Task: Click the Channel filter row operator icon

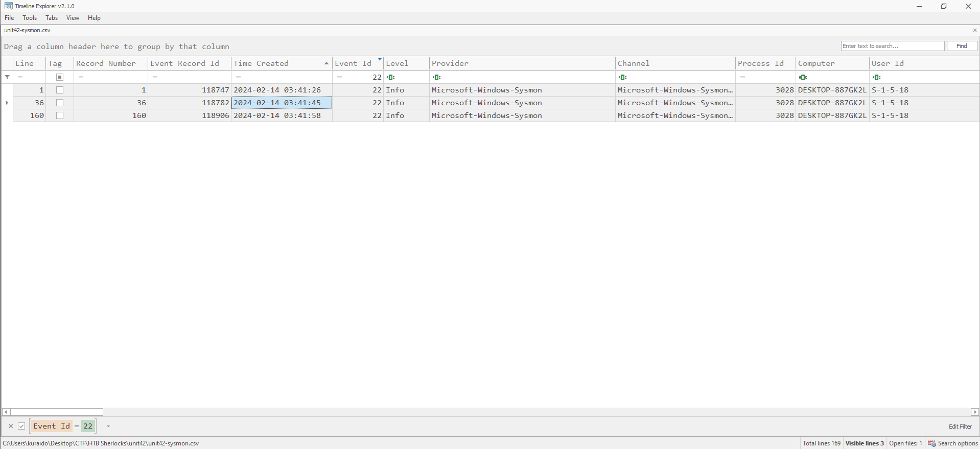Action: pyautogui.click(x=622, y=78)
